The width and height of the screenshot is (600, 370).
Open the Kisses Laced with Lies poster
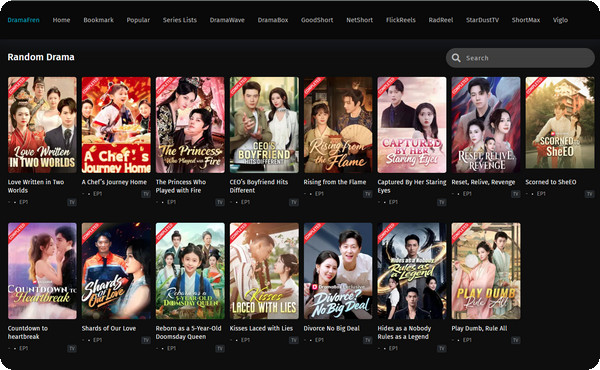coord(264,271)
